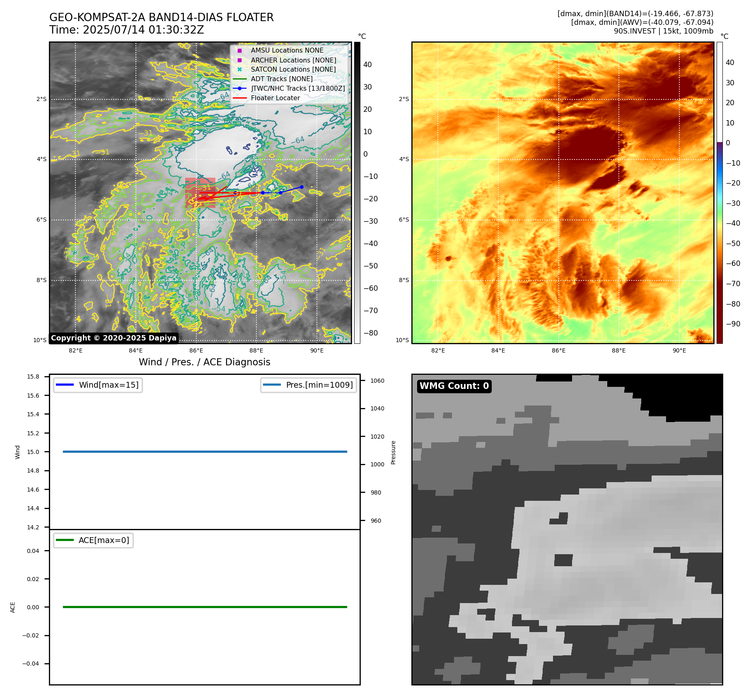Click the '2°S' latitude label on left map
This screenshot has height=700, width=751.
pyautogui.click(x=41, y=99)
